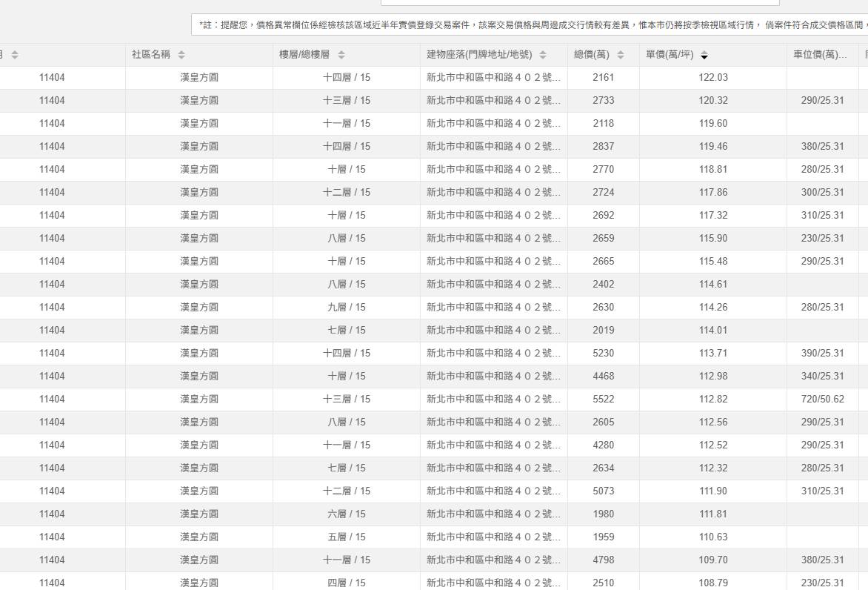Click the 社區名稱 column header label
868x590 pixels.
(x=150, y=54)
